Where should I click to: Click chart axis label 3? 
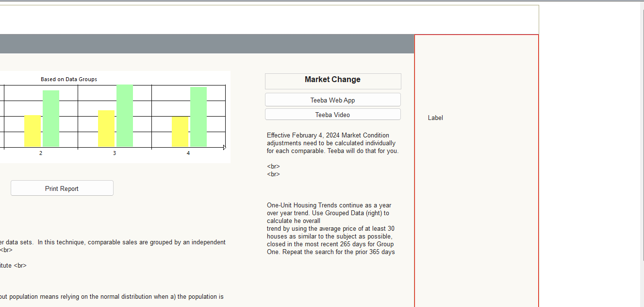point(115,153)
